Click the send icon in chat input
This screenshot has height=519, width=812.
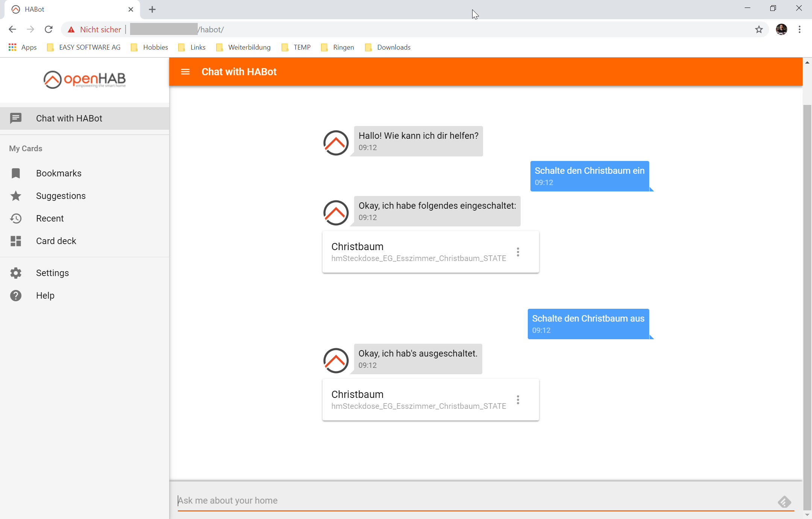[785, 502]
